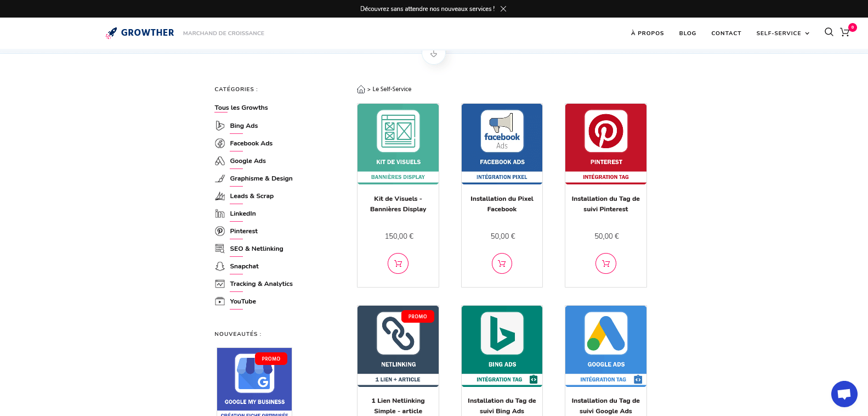
Task: Select the Bing Ads category
Action: (x=243, y=126)
